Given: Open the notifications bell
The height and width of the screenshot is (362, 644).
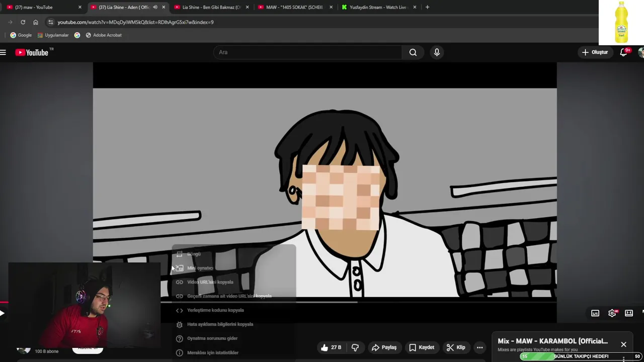Looking at the screenshot, I should [x=624, y=52].
